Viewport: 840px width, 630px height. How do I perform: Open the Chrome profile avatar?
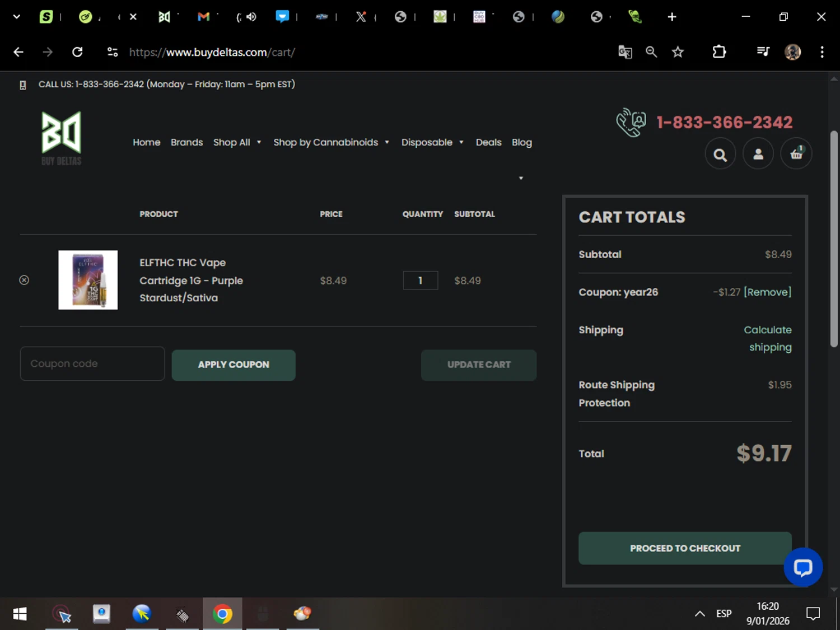click(x=792, y=52)
